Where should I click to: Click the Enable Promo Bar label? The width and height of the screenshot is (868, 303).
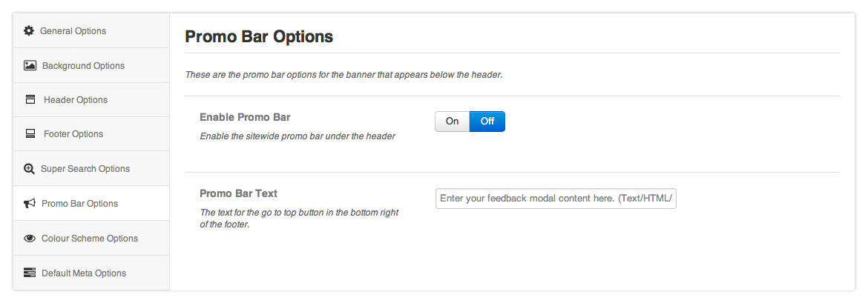(x=245, y=117)
